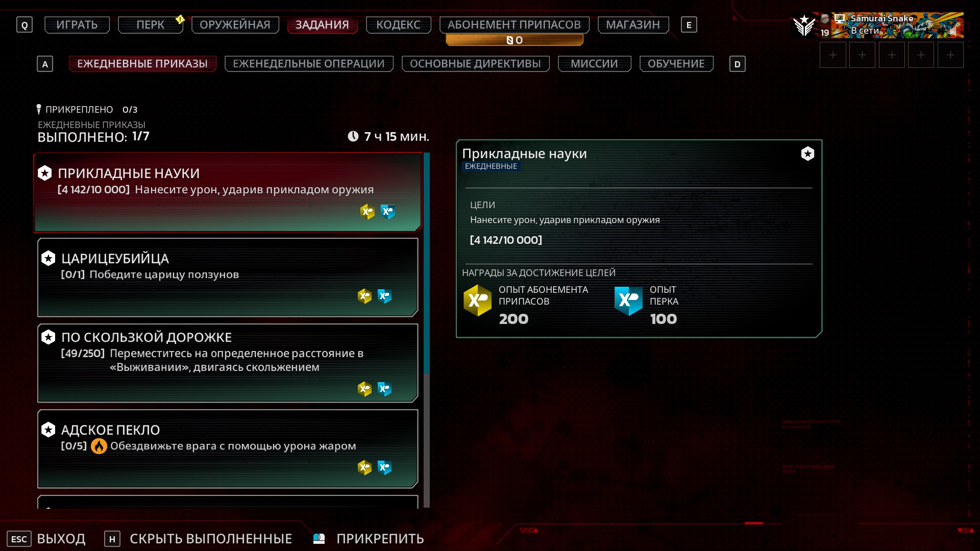
Task: Open the Еженедельные операции tab
Action: point(309,64)
